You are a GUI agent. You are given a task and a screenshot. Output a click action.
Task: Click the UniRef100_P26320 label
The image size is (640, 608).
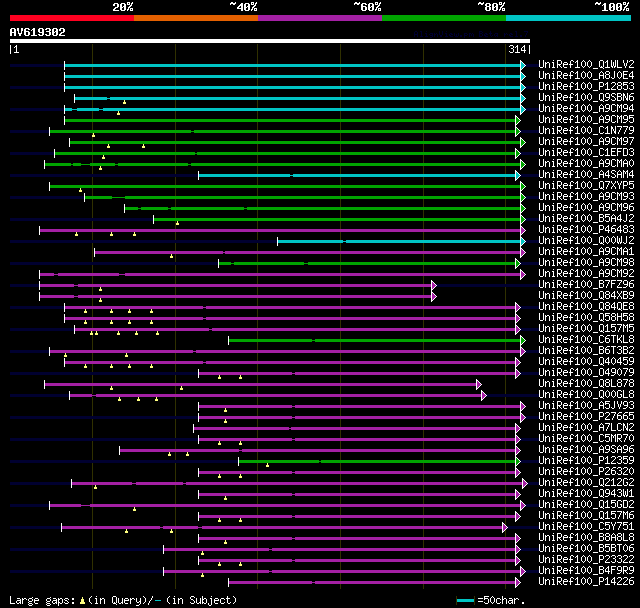[x=586, y=472]
